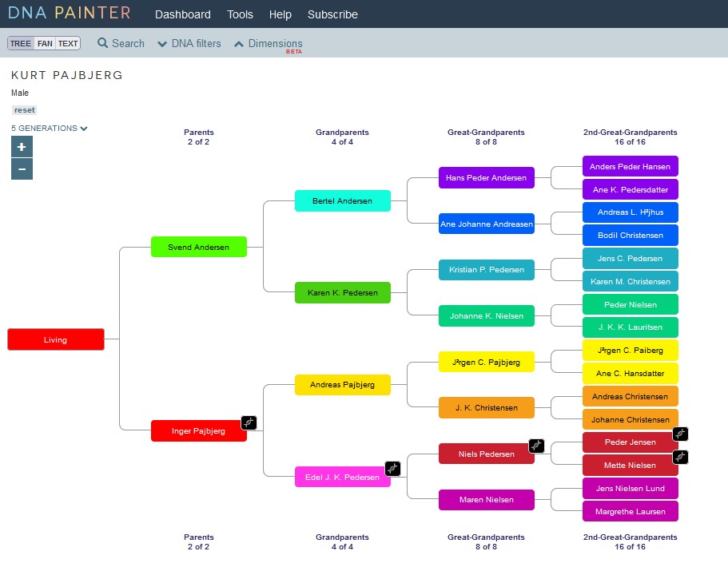Viewport: 728px width, 563px height.
Task: Select the red Living root node
Action: point(56,339)
